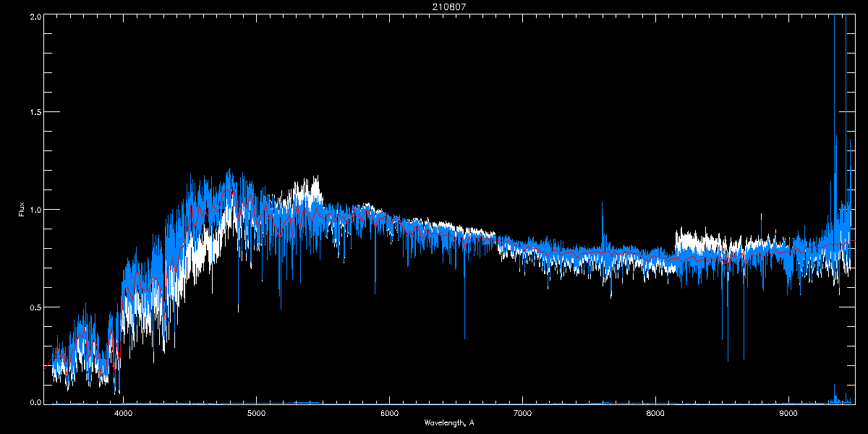
Task: Click the y-axis value 2.0
Action: click(35, 16)
